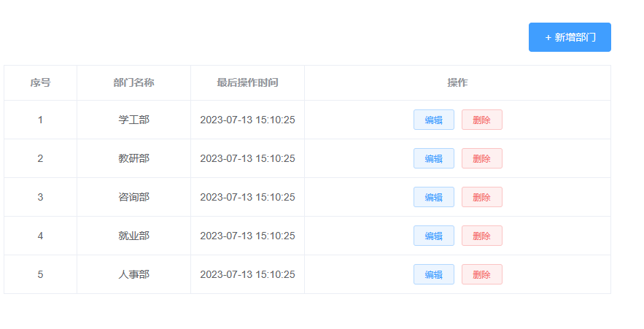Delete the 学工部 department
Screen dimensions: 644x329
coord(481,120)
